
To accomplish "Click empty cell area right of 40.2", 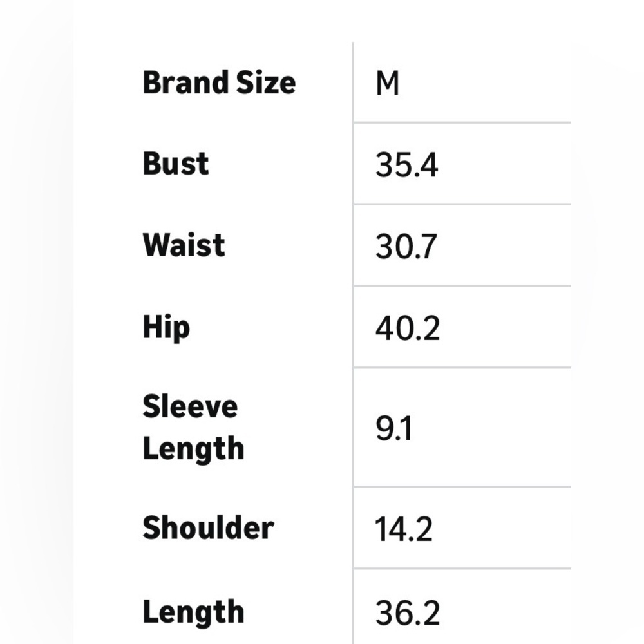I will 506,327.
